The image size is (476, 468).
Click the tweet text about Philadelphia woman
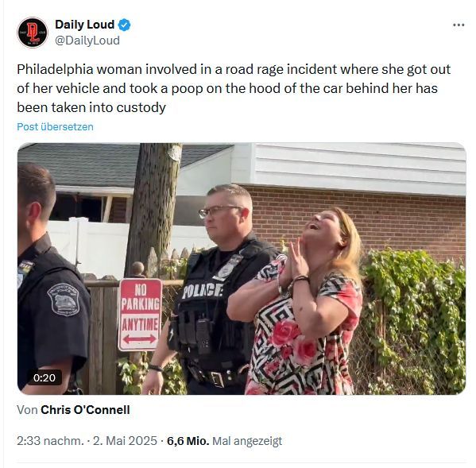[x=234, y=88]
